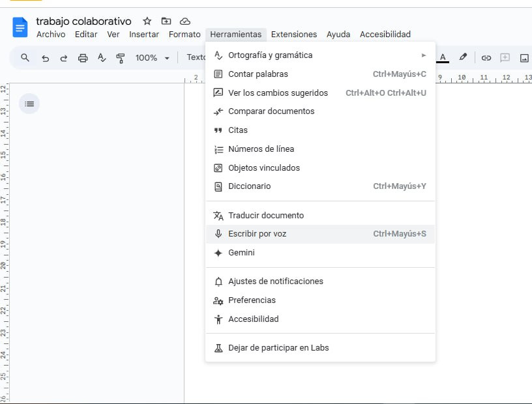Show the document outline icon
The height and width of the screenshot is (404, 532).
[x=29, y=104]
